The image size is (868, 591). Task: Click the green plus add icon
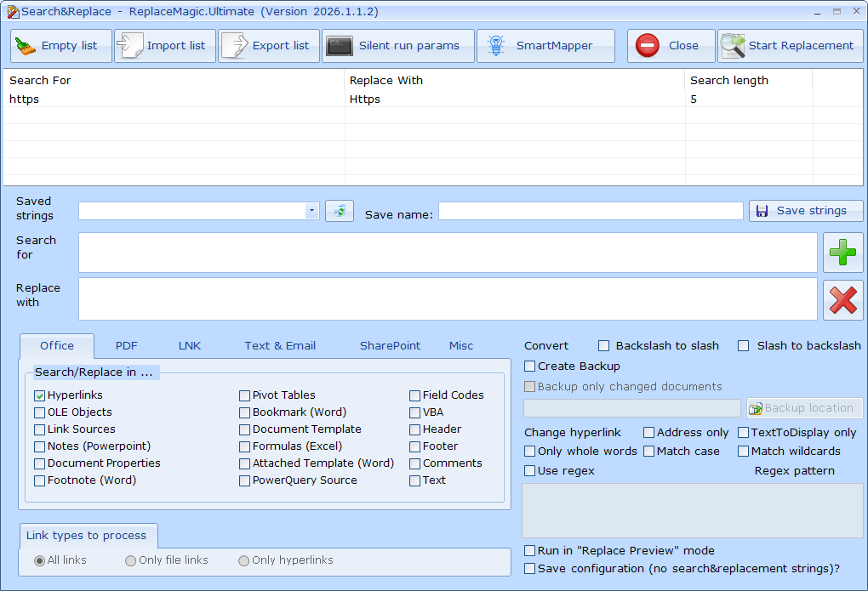pyautogui.click(x=842, y=253)
